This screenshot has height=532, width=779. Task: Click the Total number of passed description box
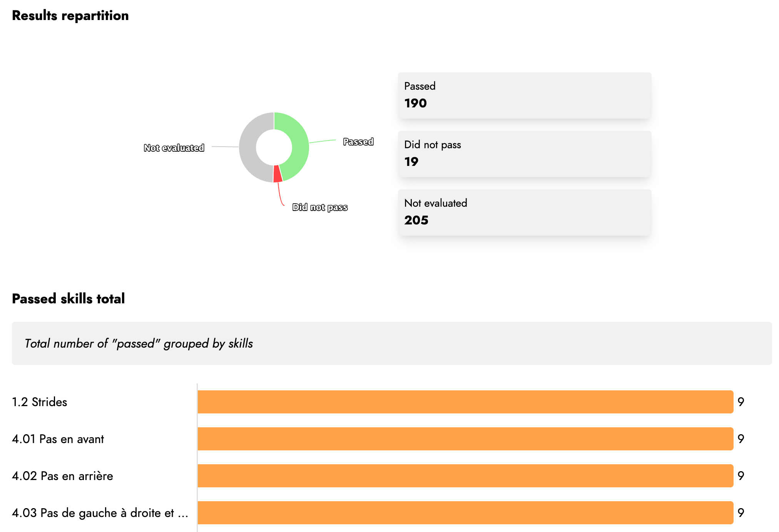coord(392,343)
